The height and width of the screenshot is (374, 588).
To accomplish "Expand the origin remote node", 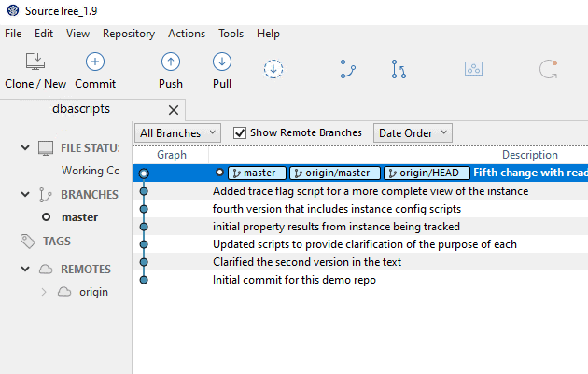I will pyautogui.click(x=44, y=292).
